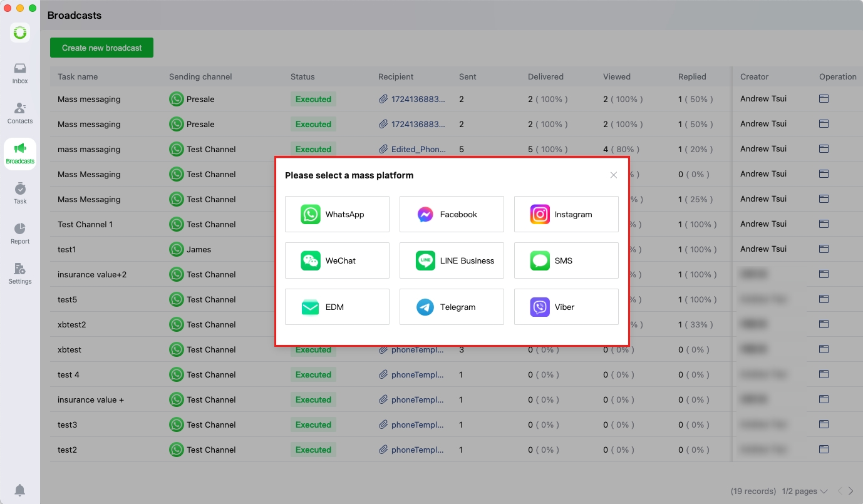Open Settings from the sidebar
The image size is (863, 504).
[x=20, y=274]
